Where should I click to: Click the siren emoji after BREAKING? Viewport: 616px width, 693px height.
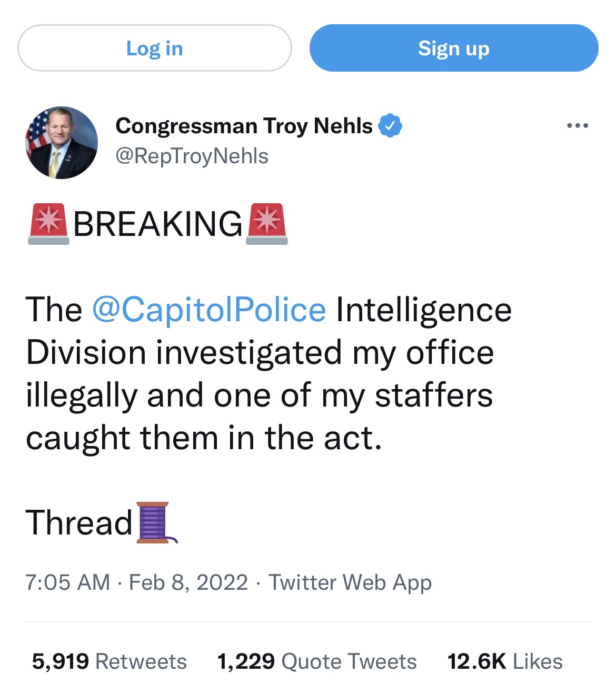click(x=267, y=224)
